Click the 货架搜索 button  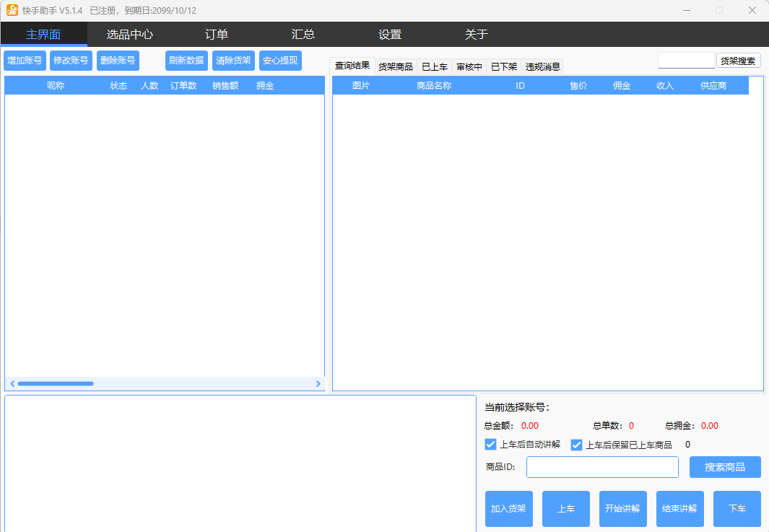[x=738, y=61]
